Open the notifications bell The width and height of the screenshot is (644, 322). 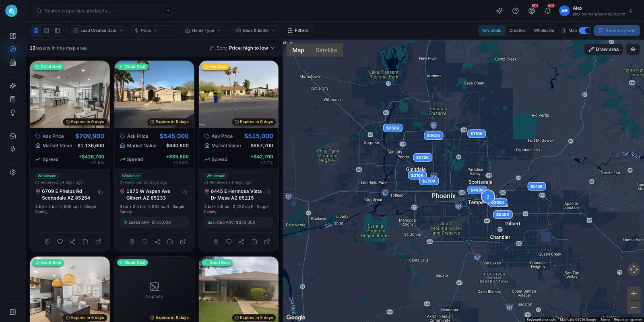pos(548,11)
